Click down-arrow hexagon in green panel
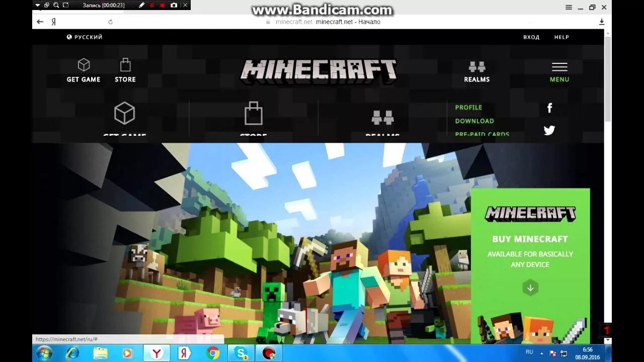Screen dimensions: 644x362 point(530,288)
